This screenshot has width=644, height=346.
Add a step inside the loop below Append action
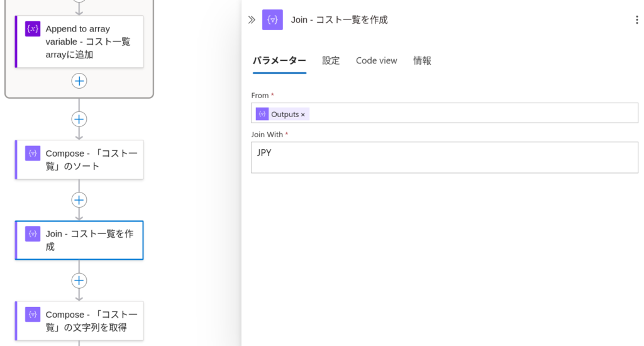click(79, 81)
